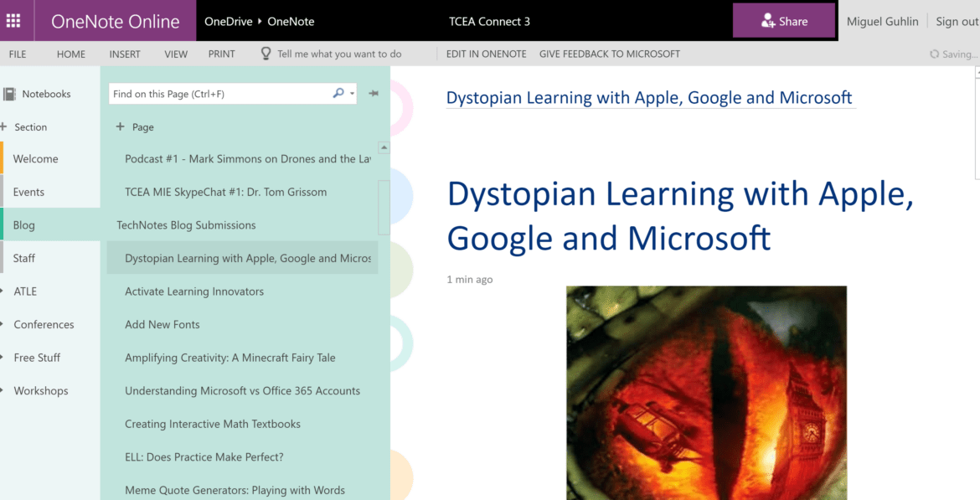Click the Sign out link
The image size is (980, 500).
point(957,21)
